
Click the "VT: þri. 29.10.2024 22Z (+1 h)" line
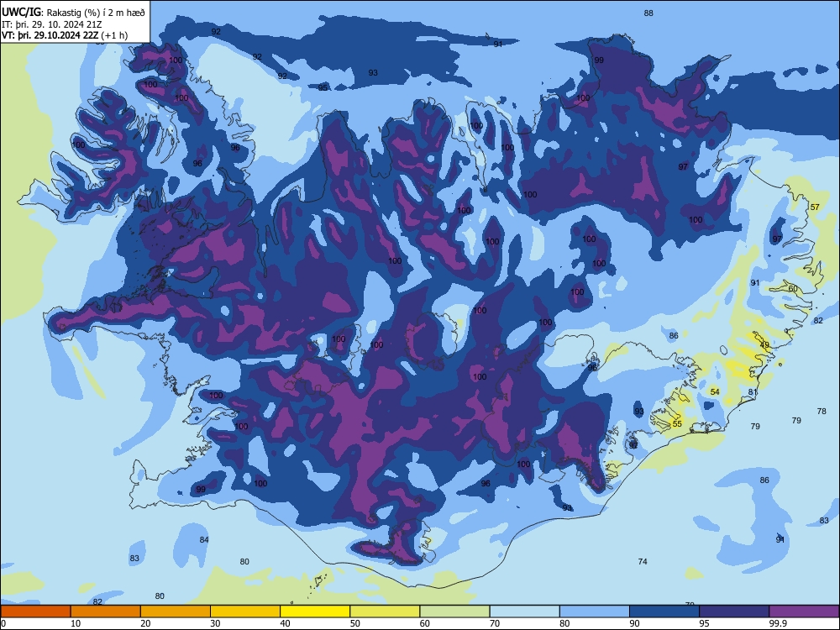[65, 35]
